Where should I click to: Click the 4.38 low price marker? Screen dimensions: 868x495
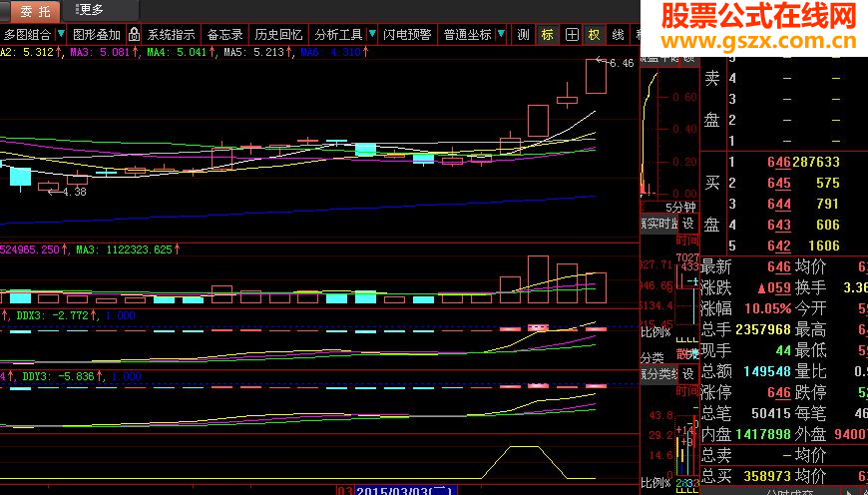74,193
